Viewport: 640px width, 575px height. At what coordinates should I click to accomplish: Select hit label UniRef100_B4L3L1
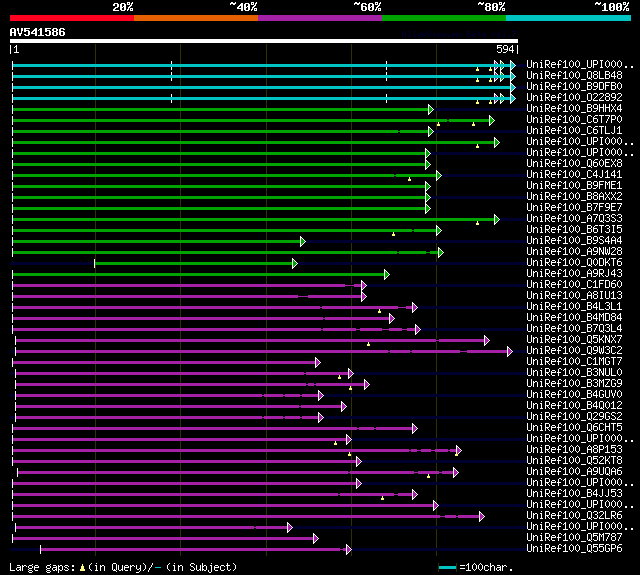click(x=574, y=307)
